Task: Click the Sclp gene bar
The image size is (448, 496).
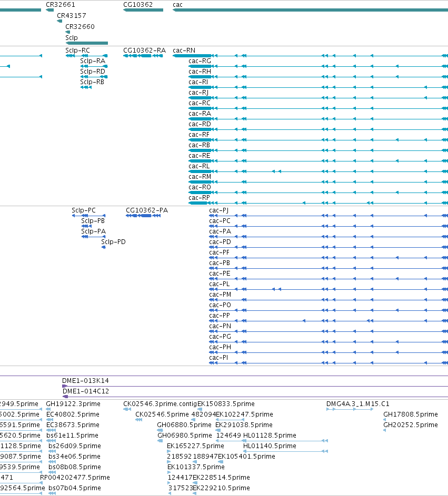Action: tap(86, 43)
